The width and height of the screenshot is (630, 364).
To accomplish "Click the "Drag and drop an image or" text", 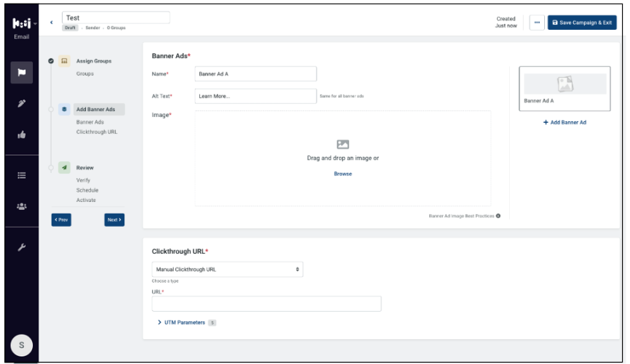I will pos(343,158).
